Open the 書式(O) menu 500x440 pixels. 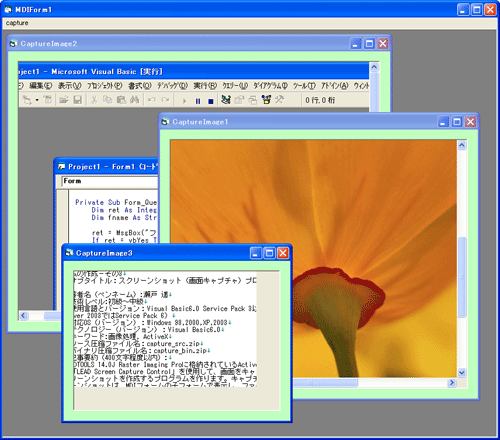140,86
